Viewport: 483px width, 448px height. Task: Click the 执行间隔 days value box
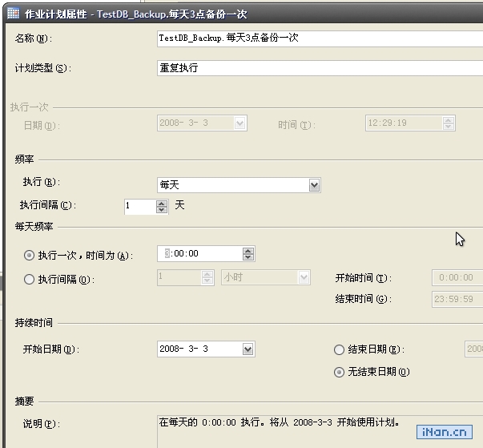(139, 206)
